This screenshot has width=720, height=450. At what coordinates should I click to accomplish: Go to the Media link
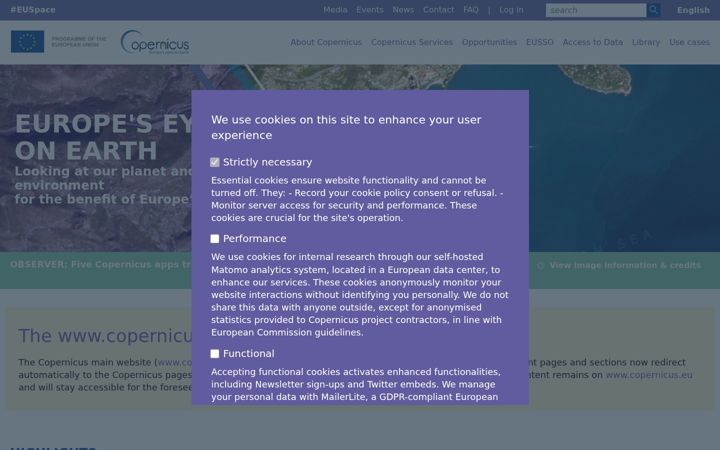[335, 10]
